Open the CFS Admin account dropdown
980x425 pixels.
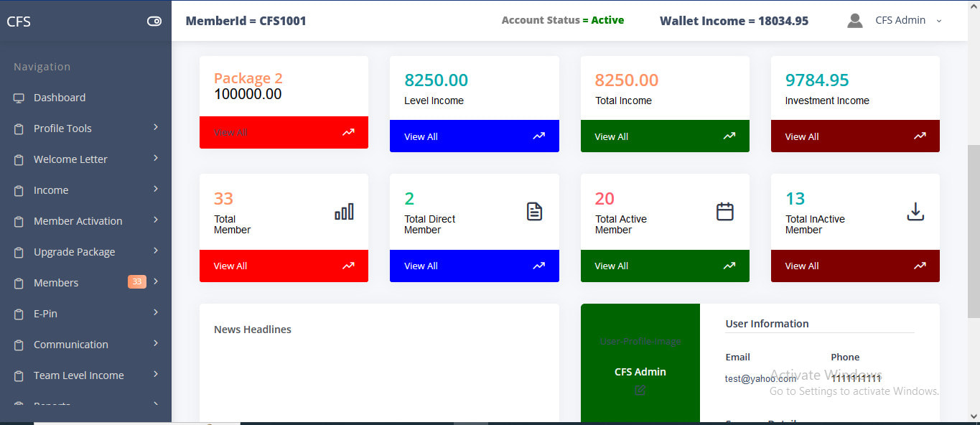(x=908, y=21)
